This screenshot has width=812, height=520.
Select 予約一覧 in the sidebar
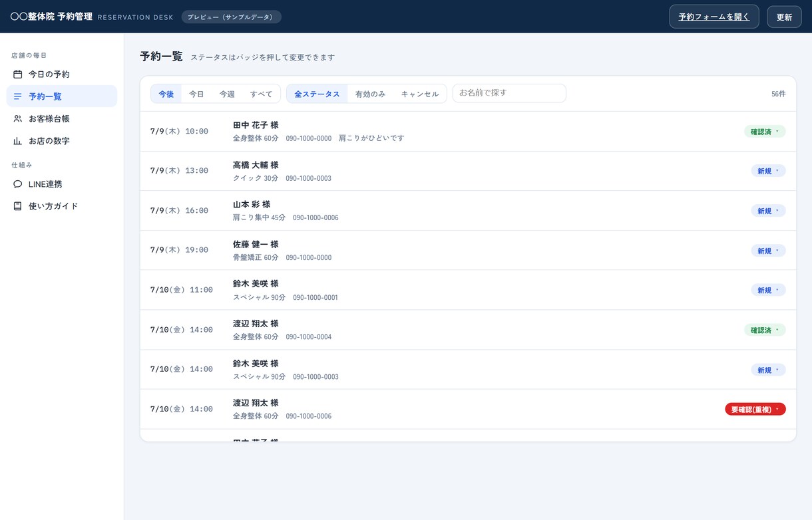point(62,96)
